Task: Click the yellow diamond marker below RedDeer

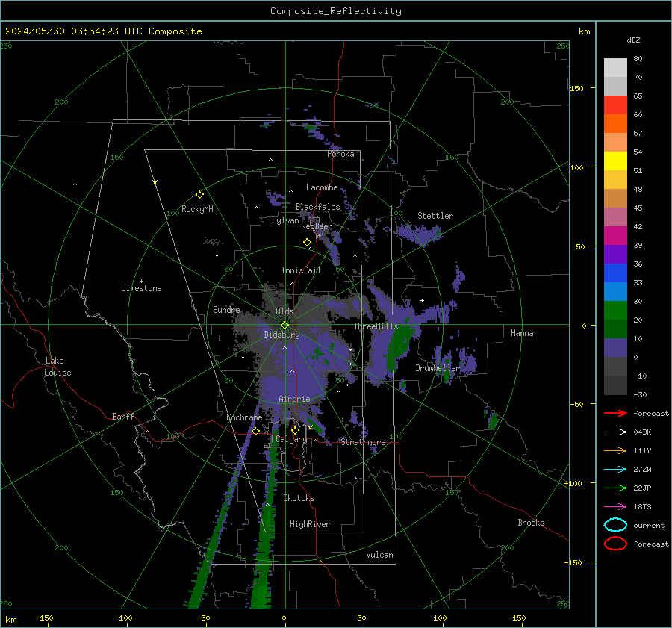Action: click(x=308, y=243)
